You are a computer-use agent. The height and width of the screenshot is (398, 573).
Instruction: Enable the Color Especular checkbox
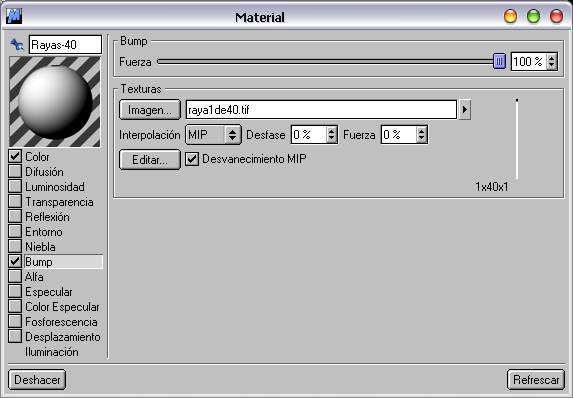[15, 306]
